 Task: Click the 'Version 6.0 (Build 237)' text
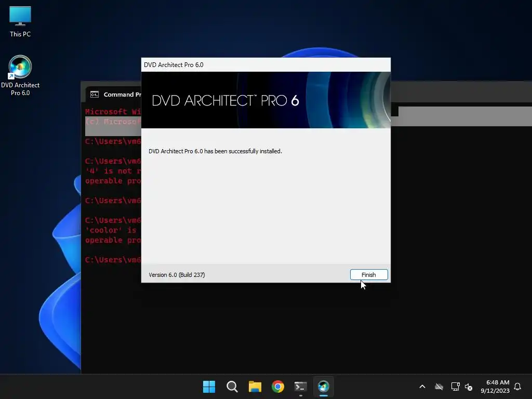point(177,275)
